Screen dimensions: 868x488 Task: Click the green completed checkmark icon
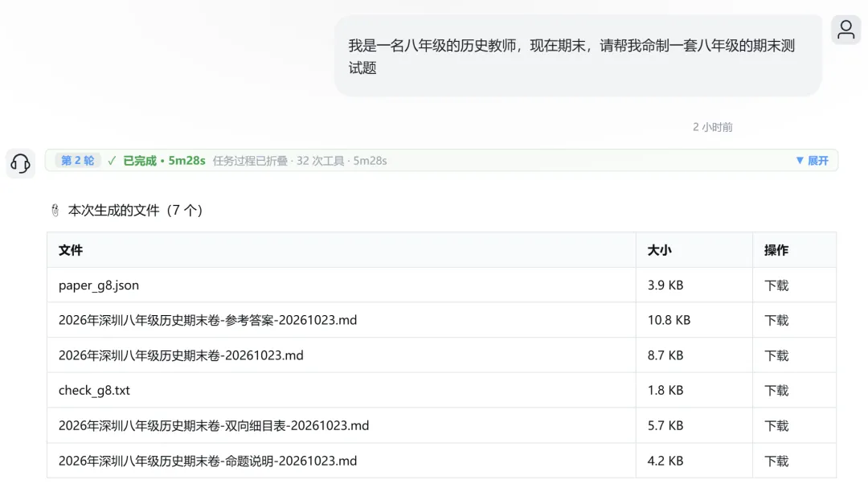[x=112, y=161]
